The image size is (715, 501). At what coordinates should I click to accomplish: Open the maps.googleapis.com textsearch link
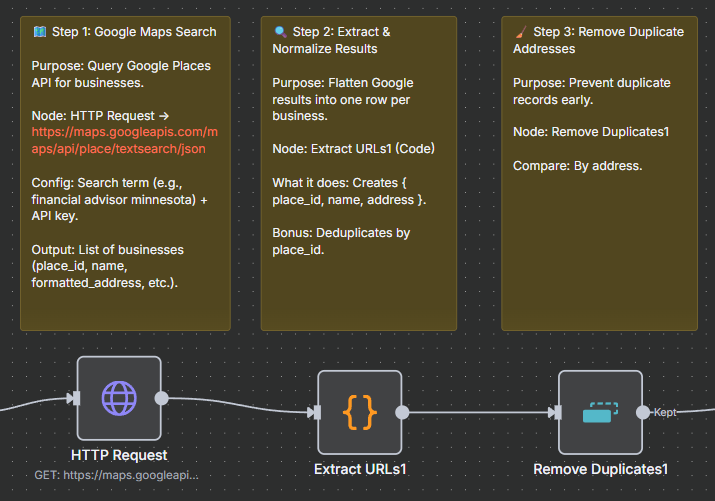pyautogui.click(x=124, y=140)
